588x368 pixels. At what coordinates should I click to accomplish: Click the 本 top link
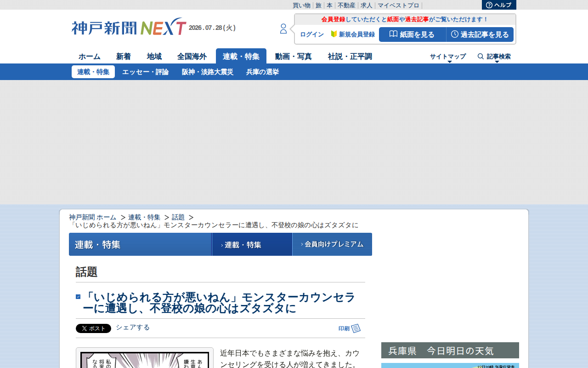330,6
